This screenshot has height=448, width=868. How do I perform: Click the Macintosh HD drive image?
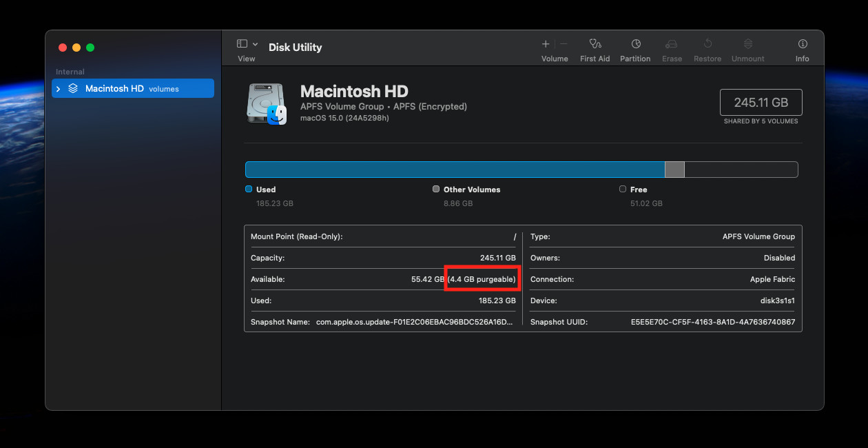click(x=266, y=104)
